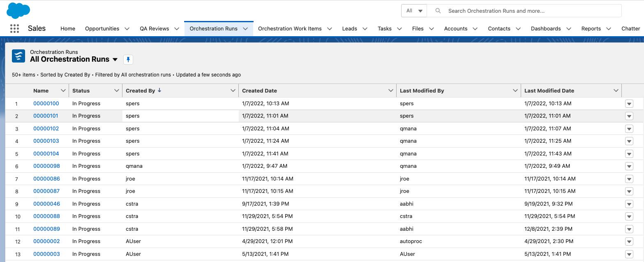This screenshot has width=644, height=262.
Task: Open the App Launcher grid icon
Action: (x=14, y=28)
